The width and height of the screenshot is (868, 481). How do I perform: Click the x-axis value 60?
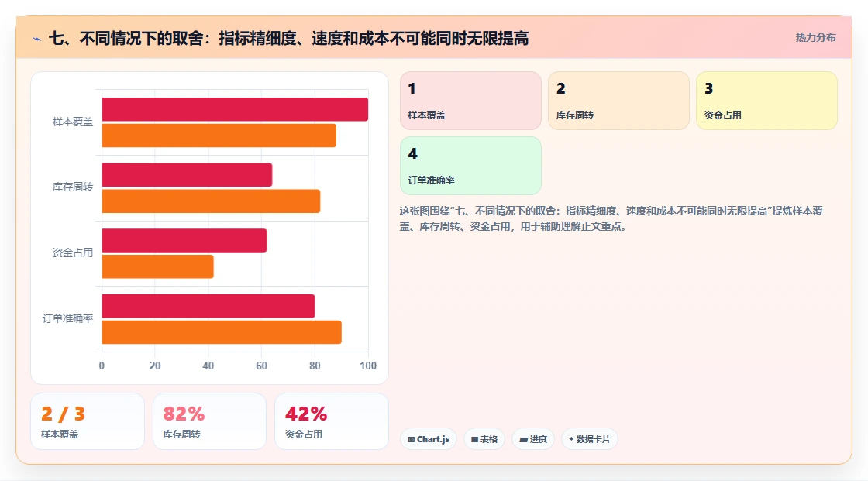click(x=261, y=366)
